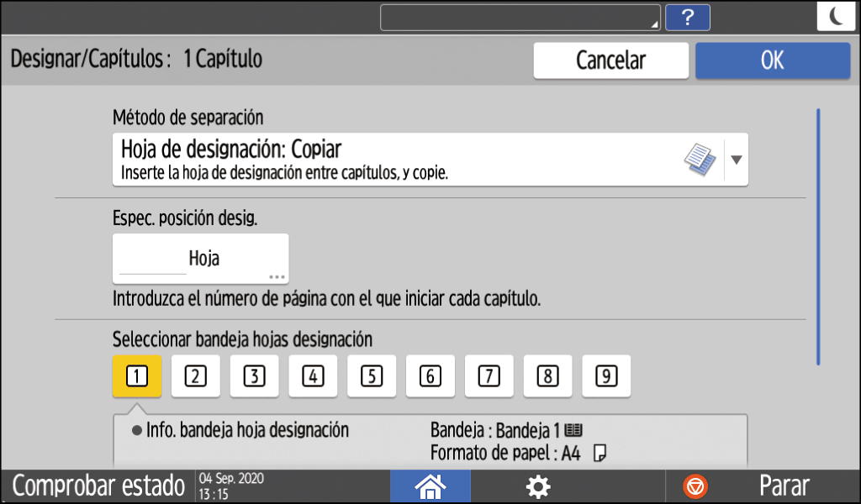Select designation tray 2
Image resolution: width=861 pixels, height=504 pixels.
pos(196,376)
